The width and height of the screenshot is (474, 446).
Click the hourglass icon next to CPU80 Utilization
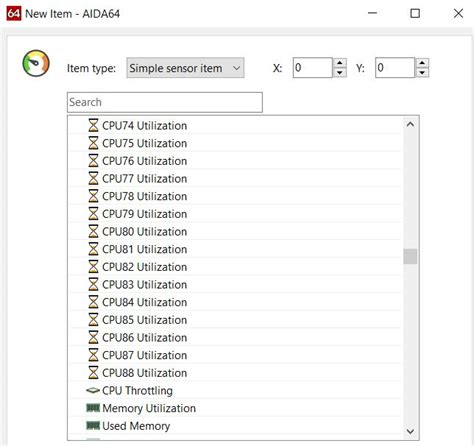pyautogui.click(x=93, y=231)
